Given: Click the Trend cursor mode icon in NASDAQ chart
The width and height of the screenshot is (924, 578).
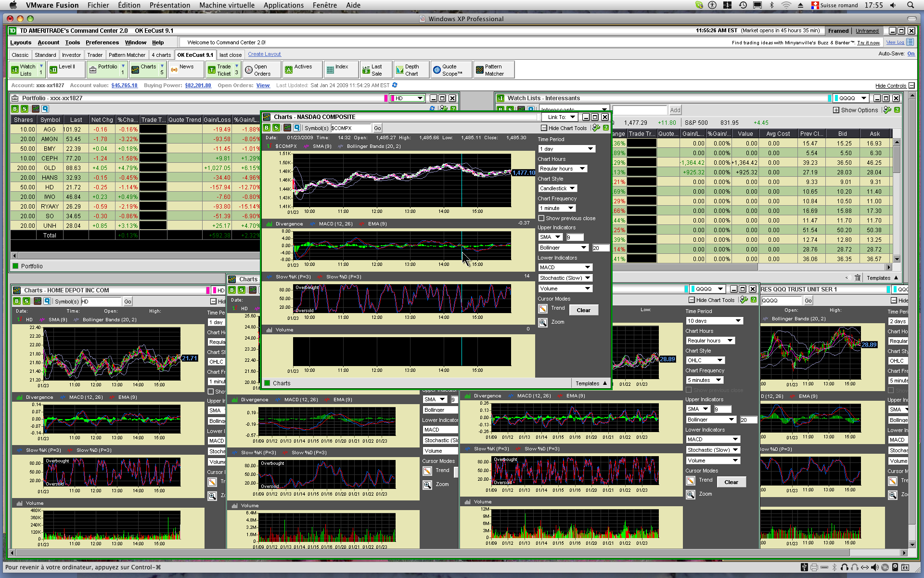Looking at the screenshot, I should click(543, 309).
